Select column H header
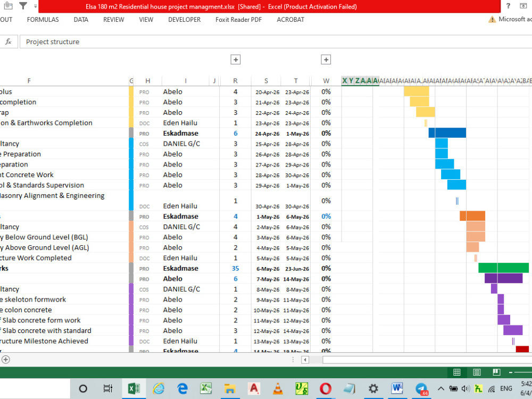 [147, 81]
